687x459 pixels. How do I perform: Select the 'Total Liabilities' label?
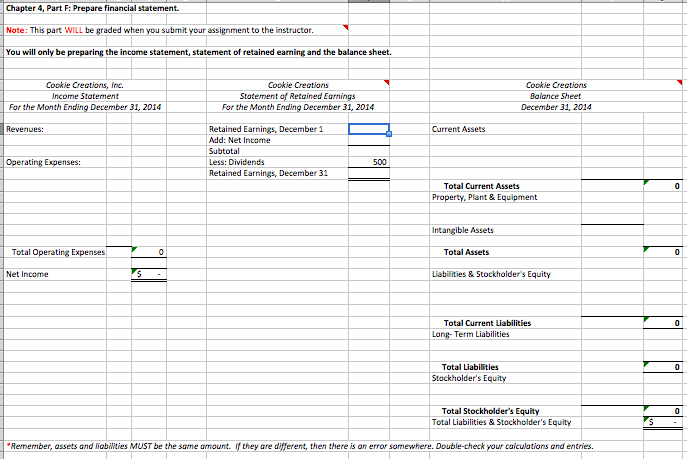(470, 367)
